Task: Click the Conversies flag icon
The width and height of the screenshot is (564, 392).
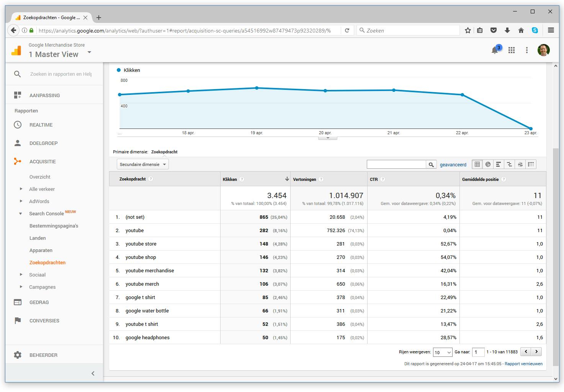Action: 18,320
